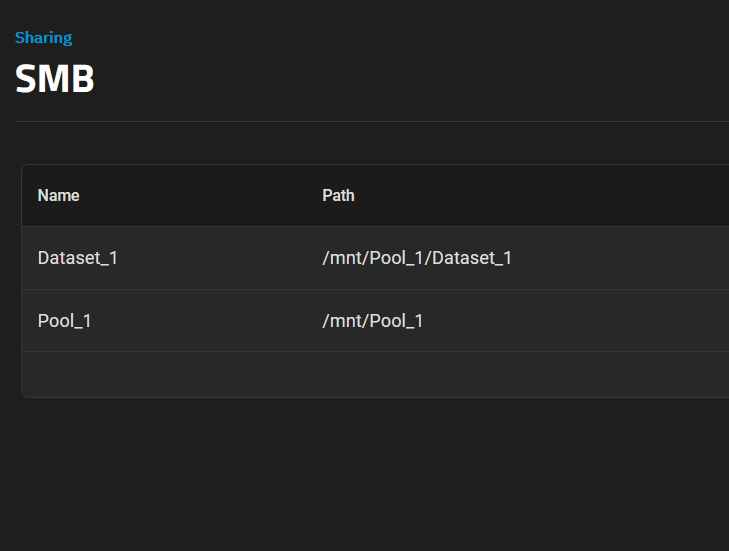The width and height of the screenshot is (729, 551).
Task: Select the Dataset_1 share name
Action: click(x=78, y=258)
